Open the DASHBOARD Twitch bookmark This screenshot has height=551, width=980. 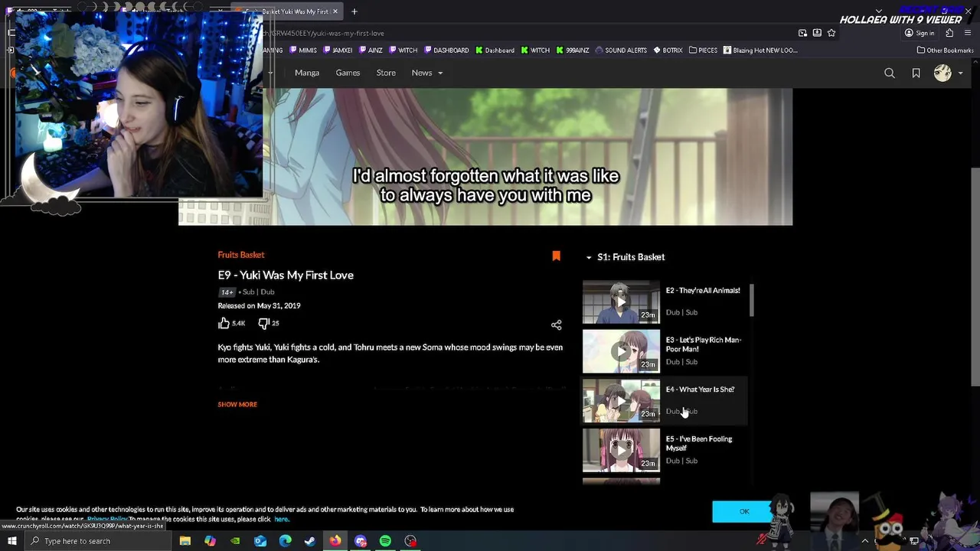click(x=446, y=51)
